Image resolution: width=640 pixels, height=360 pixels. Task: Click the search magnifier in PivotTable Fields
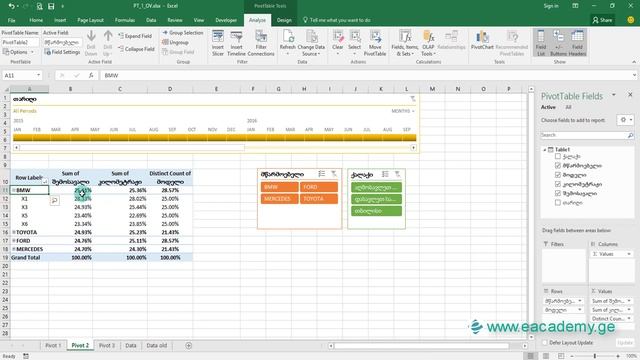coord(630,135)
